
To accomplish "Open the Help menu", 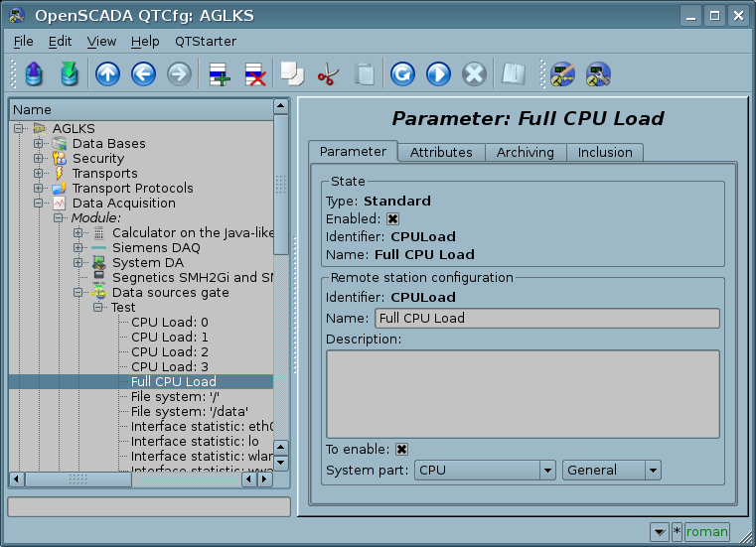I will pos(145,42).
